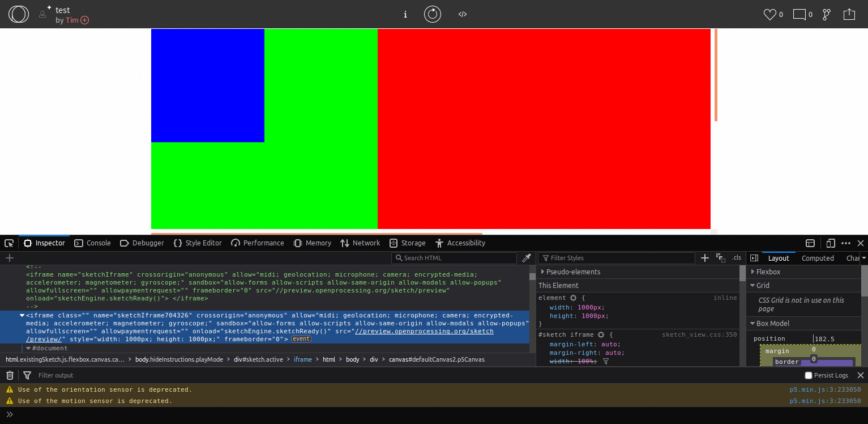Click the overridden width filter icon

605,362
